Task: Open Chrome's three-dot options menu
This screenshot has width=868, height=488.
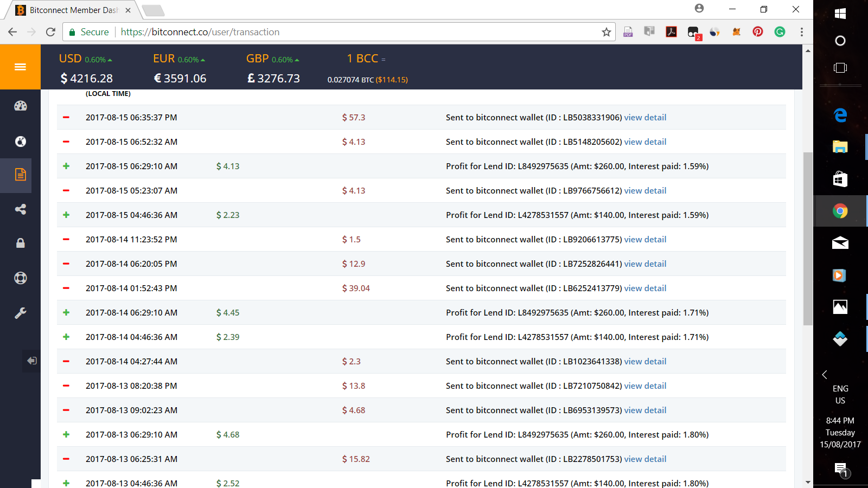Action: 802,32
